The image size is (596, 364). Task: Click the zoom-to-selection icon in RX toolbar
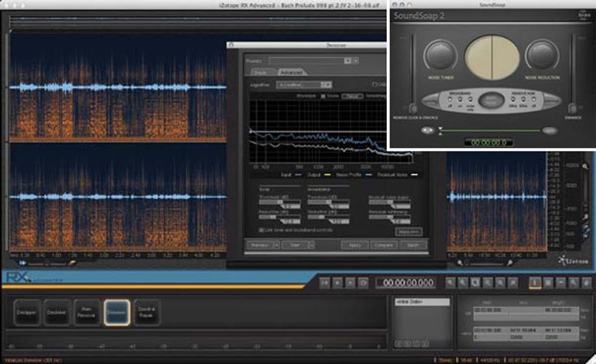[475, 283]
